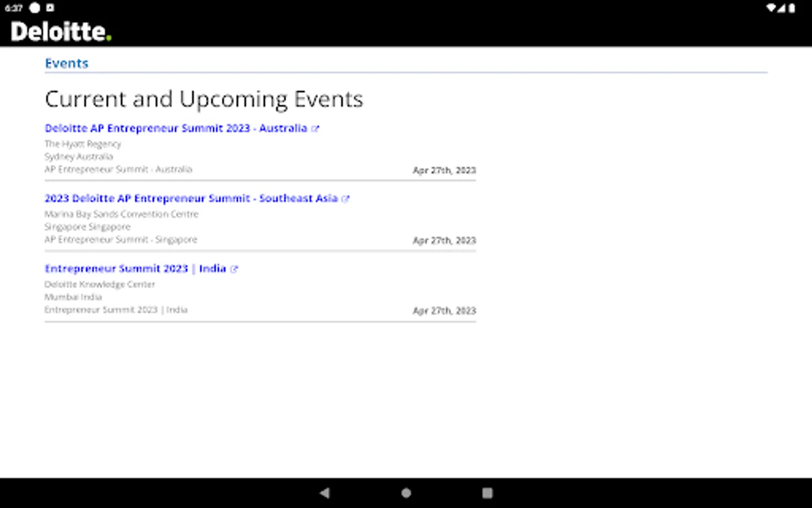Select 'AP Entrepreneur Summit - Australia' text

118,169
